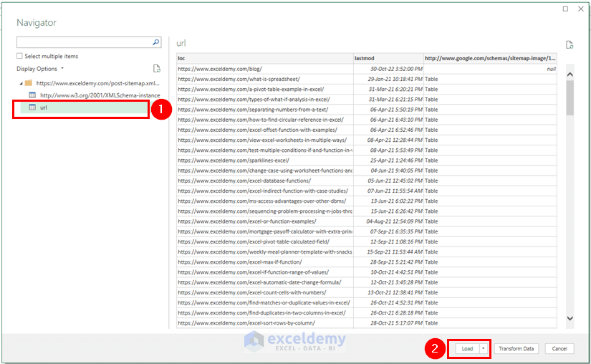Click Table link in sparklines-excel row

(x=431, y=161)
